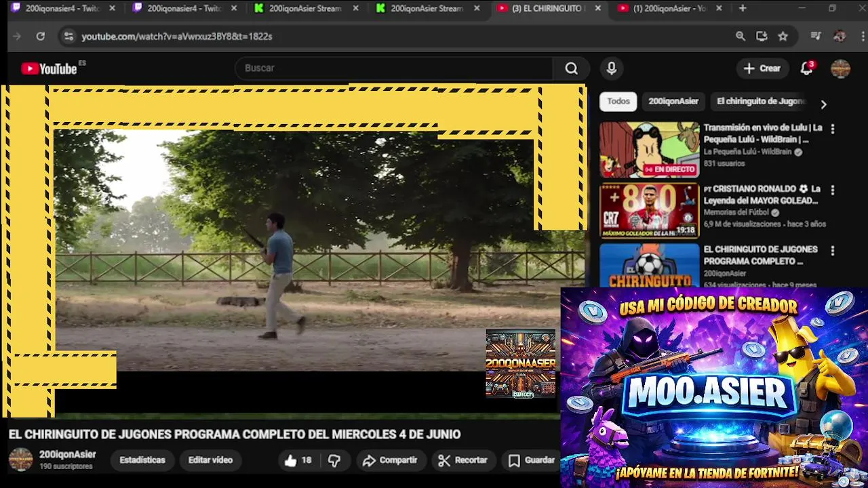Open the El Chiringuito suggested video thumbnail
Viewport: 868px width, 488px height.
point(649,266)
